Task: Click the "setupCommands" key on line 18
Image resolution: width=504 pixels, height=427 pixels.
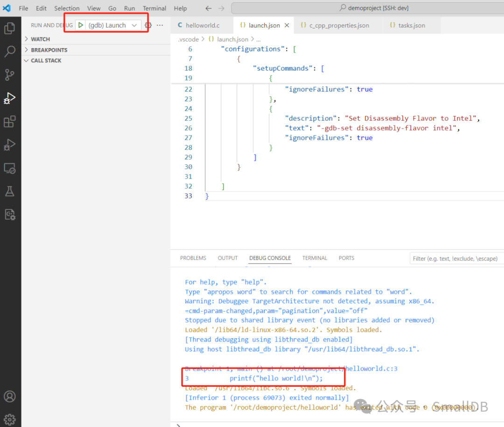Action: [x=282, y=68]
